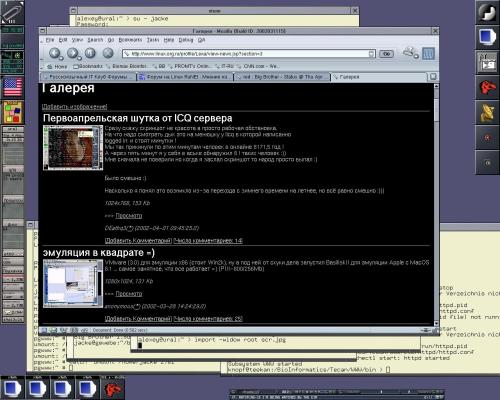Switch to the first tab, Русскоязычный IT
The image size is (500, 400).
pos(88,77)
